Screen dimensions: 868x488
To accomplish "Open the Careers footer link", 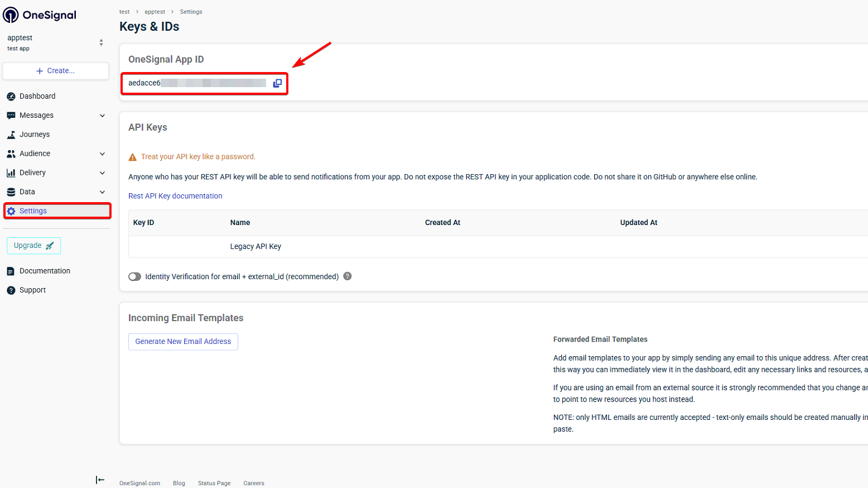I will tap(254, 484).
